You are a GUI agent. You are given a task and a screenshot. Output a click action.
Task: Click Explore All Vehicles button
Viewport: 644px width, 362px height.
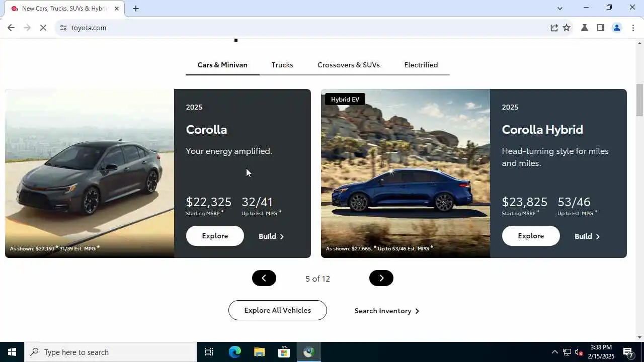tap(278, 310)
